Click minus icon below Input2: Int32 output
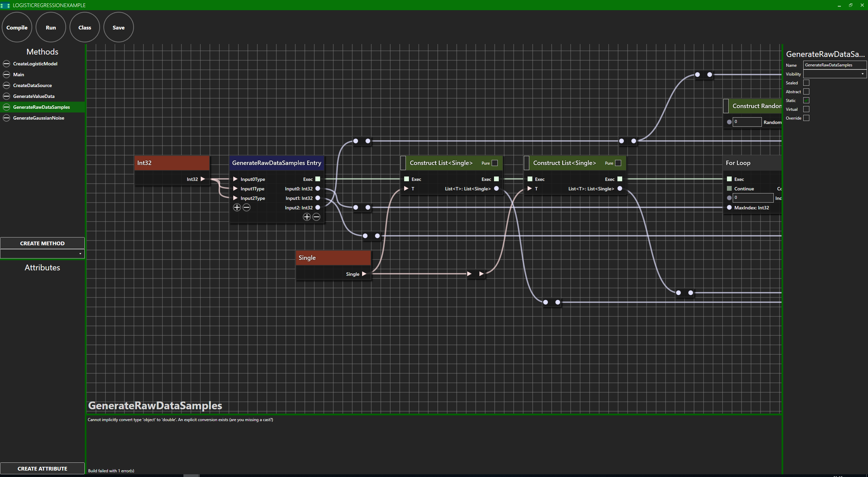The width and height of the screenshot is (868, 477). click(x=316, y=217)
